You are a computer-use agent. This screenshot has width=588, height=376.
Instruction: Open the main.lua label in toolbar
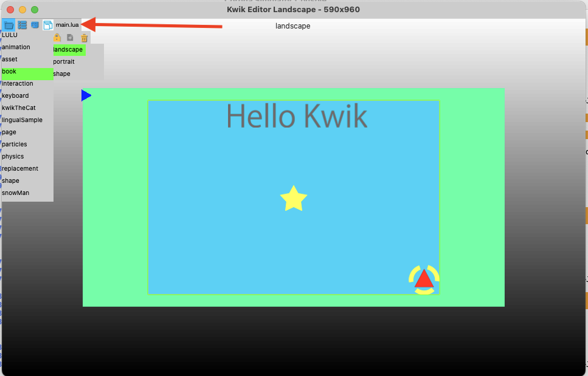click(x=67, y=25)
